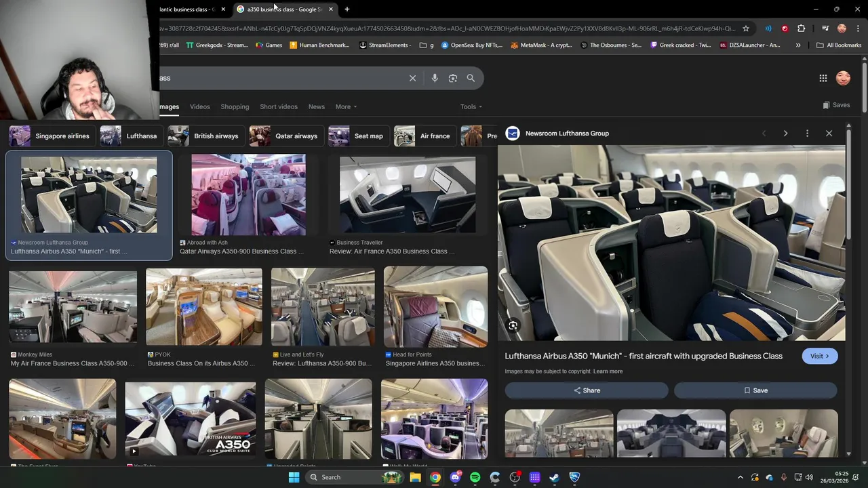Open the Games bookmark
Screen dimensions: 868x488
click(269, 45)
